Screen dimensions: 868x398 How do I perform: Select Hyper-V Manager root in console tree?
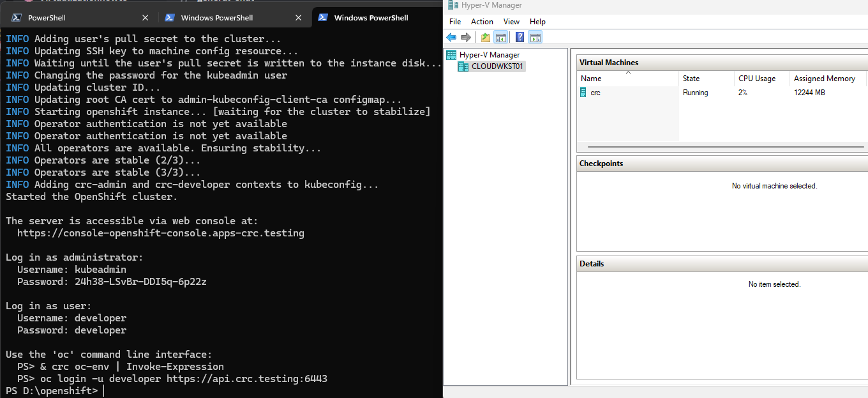tap(490, 55)
